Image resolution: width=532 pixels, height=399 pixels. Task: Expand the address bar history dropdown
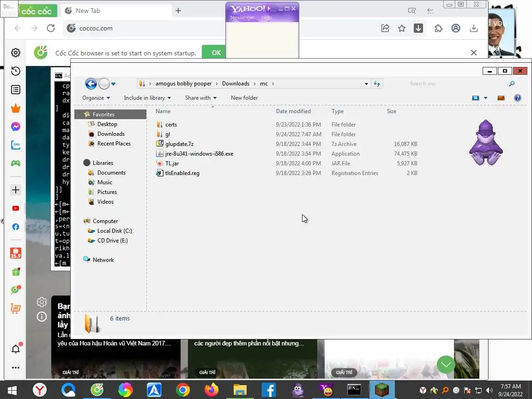click(366, 84)
